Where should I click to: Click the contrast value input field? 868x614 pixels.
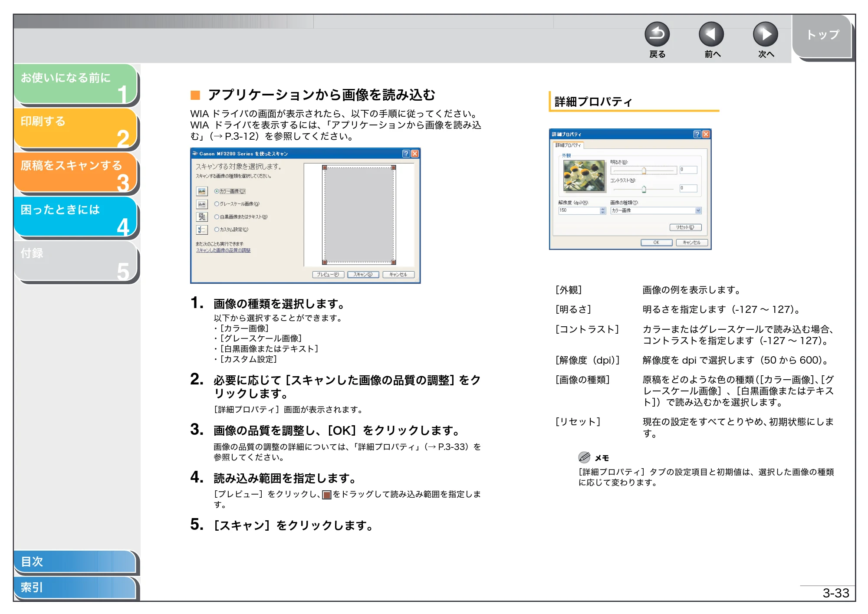tap(688, 188)
